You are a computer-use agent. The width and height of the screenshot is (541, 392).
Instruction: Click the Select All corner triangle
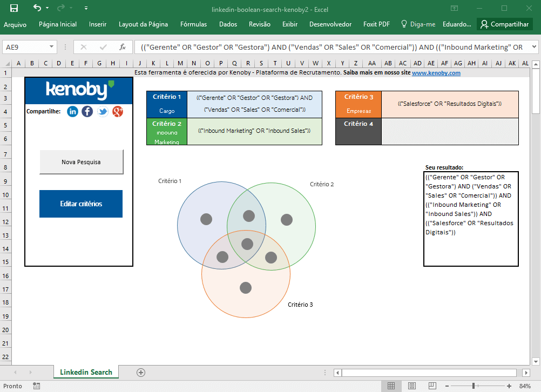tap(6, 64)
